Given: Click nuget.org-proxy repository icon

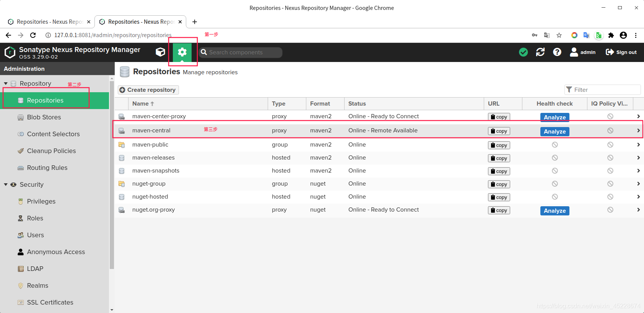Looking at the screenshot, I should coord(122,210).
